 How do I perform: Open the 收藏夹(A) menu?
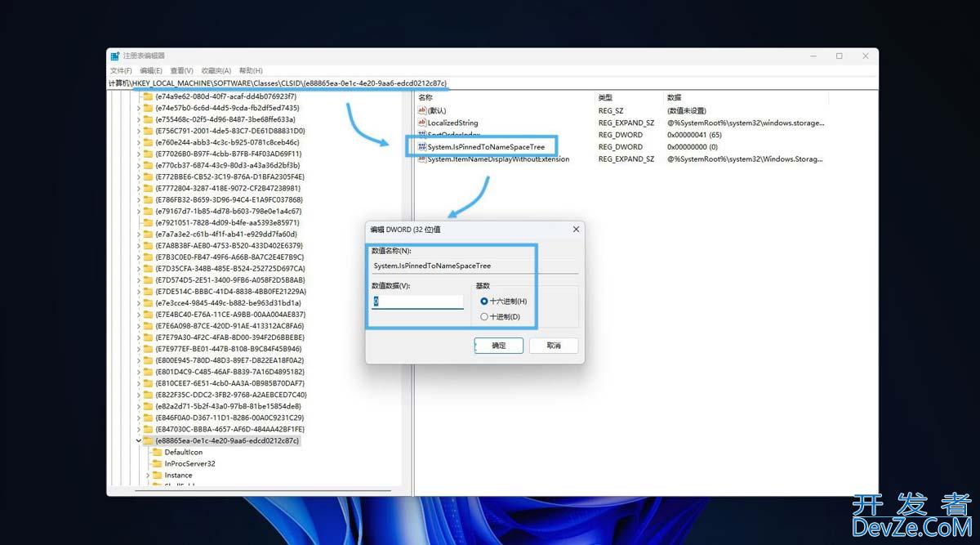[x=216, y=71]
